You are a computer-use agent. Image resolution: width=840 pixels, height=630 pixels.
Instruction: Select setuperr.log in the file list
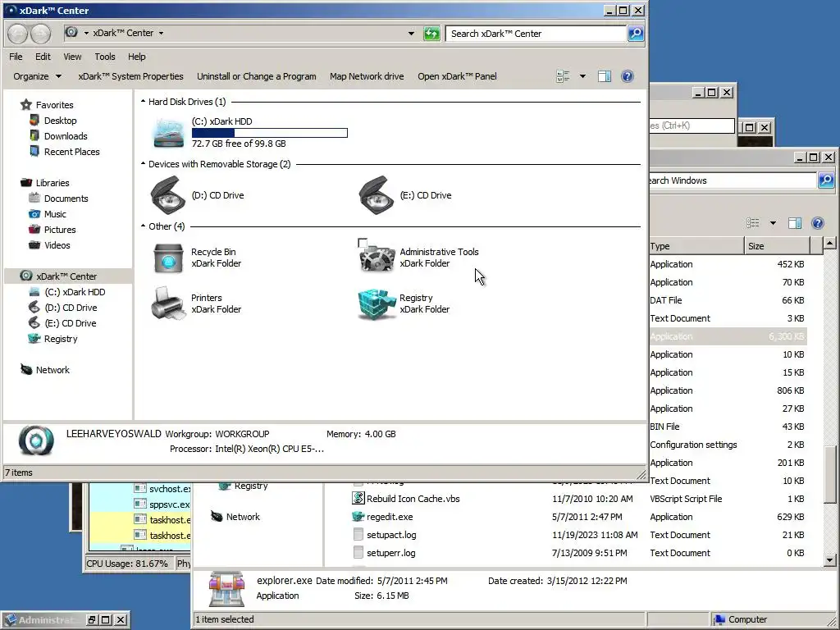(390, 553)
